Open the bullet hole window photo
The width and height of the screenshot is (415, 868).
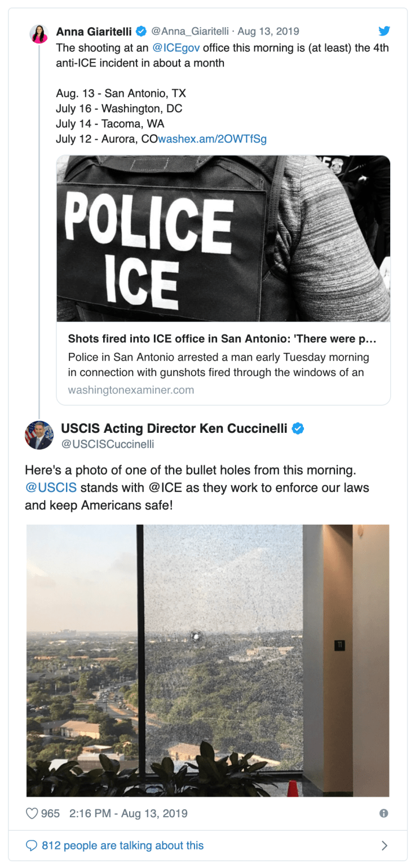pyautogui.click(x=207, y=660)
